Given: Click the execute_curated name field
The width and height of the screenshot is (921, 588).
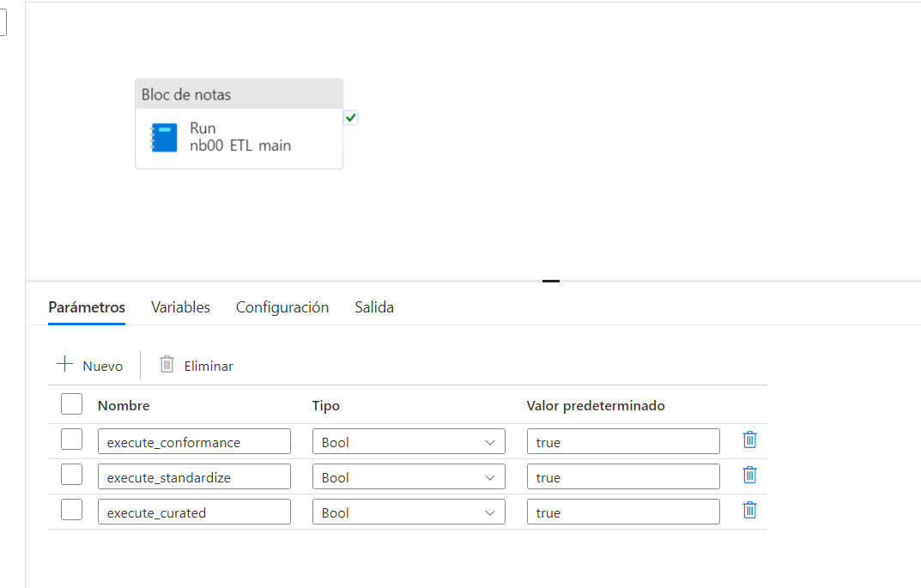Looking at the screenshot, I should click(x=194, y=512).
